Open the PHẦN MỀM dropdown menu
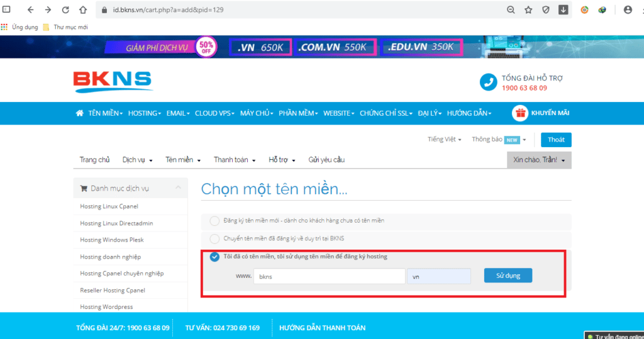Image resolution: width=644 pixels, height=339 pixels. click(x=298, y=113)
